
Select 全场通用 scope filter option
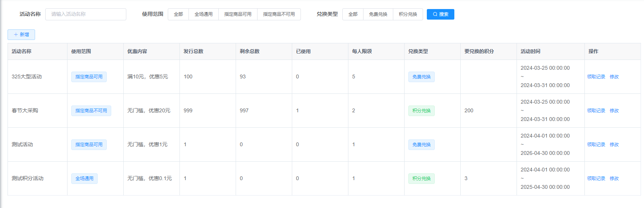203,14
